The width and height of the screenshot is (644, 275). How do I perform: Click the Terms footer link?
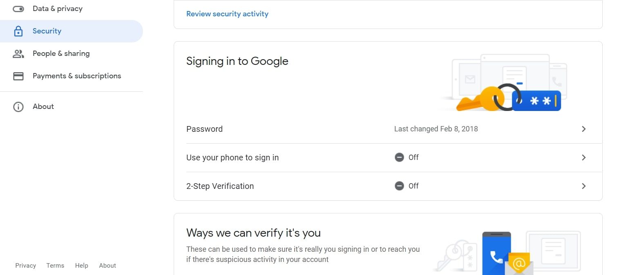pos(55,265)
